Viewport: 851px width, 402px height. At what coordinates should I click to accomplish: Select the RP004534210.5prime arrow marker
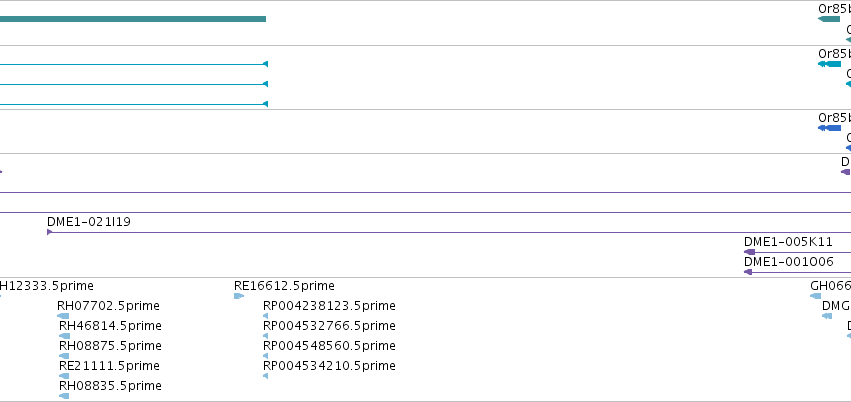pos(265,376)
